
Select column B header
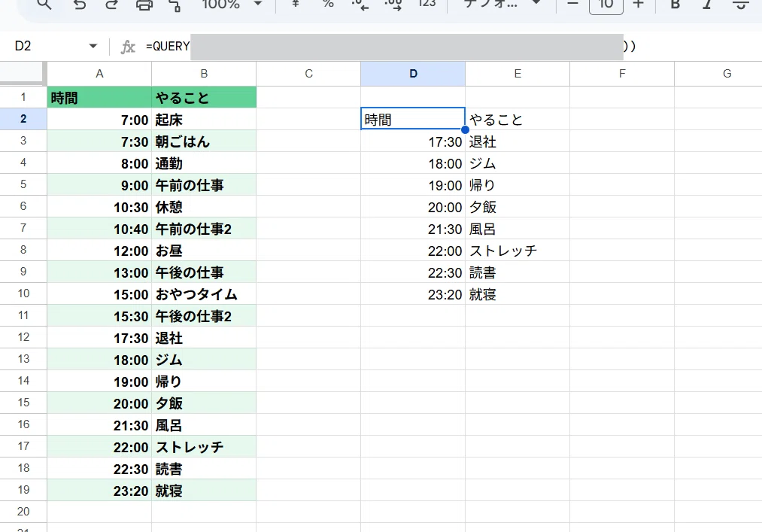point(204,74)
